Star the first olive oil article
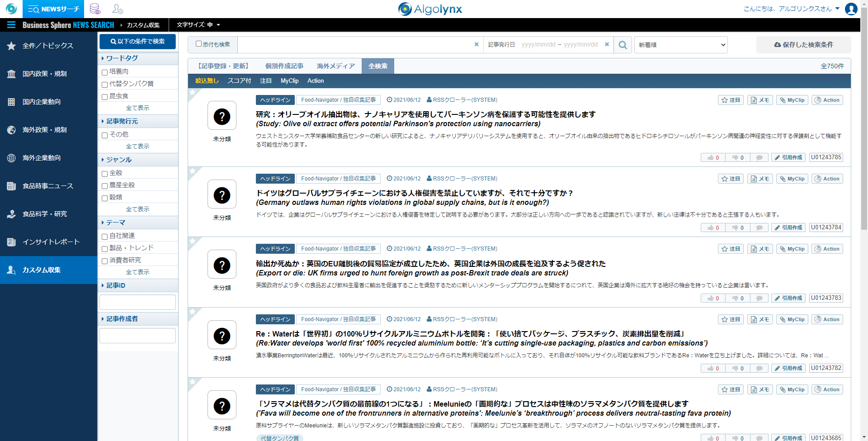The image size is (868, 441). 730,100
